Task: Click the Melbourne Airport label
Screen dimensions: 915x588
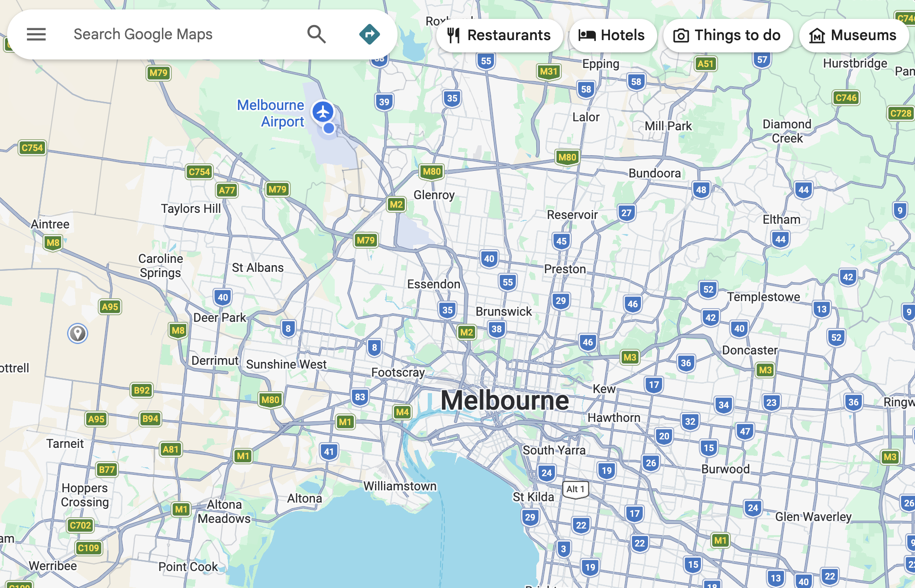Action: point(271,113)
